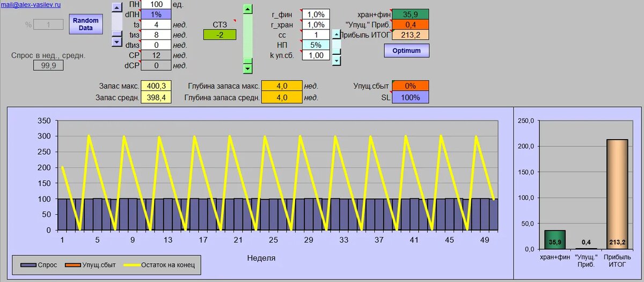Click the Запас средн. cell 398,4
This screenshot has width=644, height=282.
click(156, 97)
